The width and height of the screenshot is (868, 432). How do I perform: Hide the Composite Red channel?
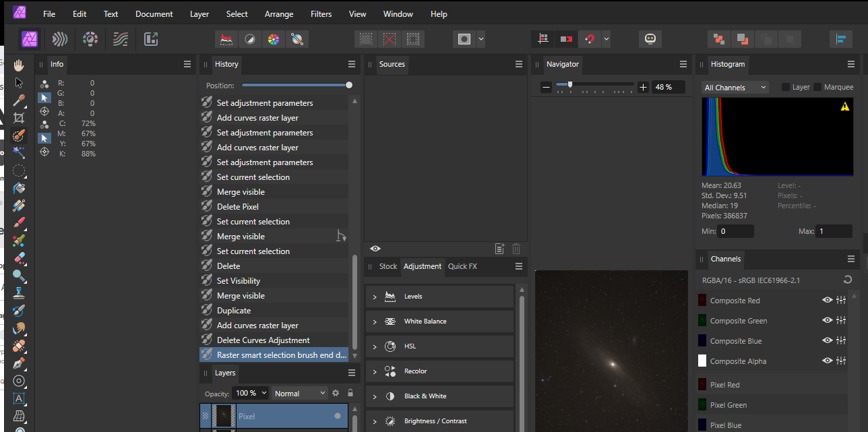point(827,300)
